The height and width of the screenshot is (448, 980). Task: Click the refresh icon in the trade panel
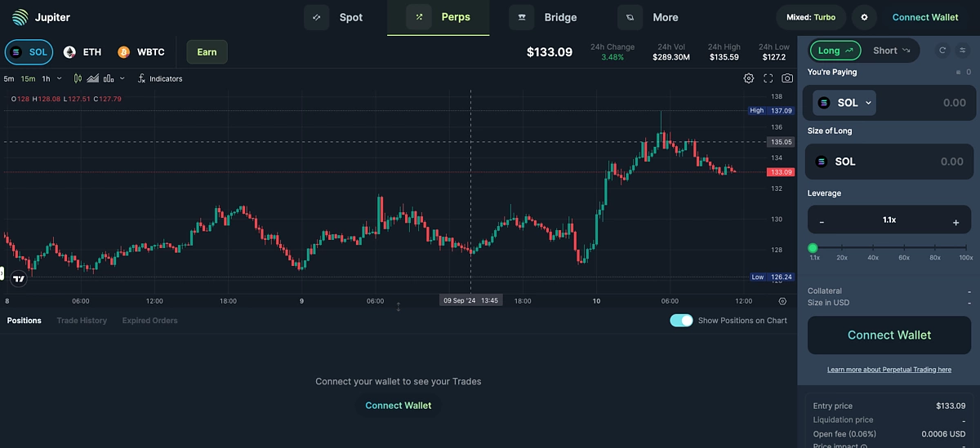pos(942,51)
